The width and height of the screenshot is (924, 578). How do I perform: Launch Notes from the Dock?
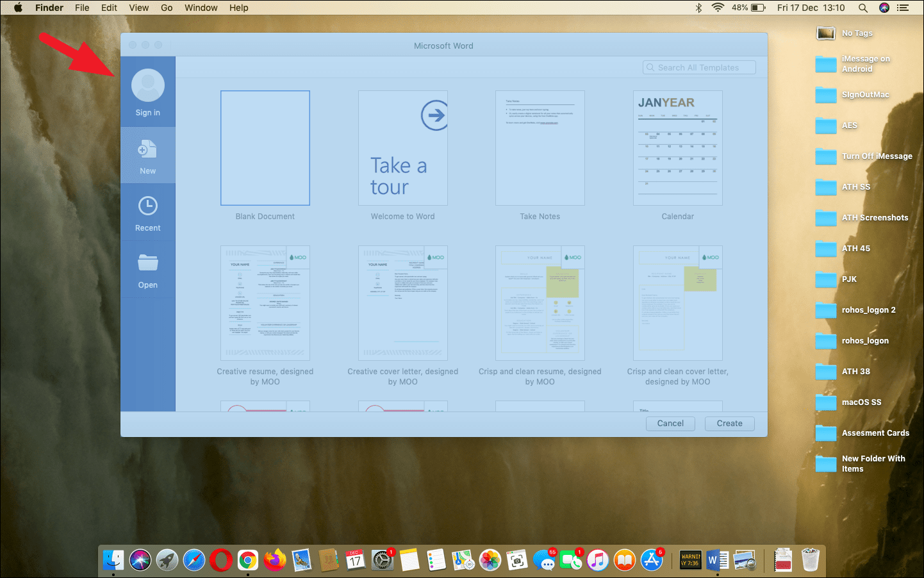pos(409,561)
